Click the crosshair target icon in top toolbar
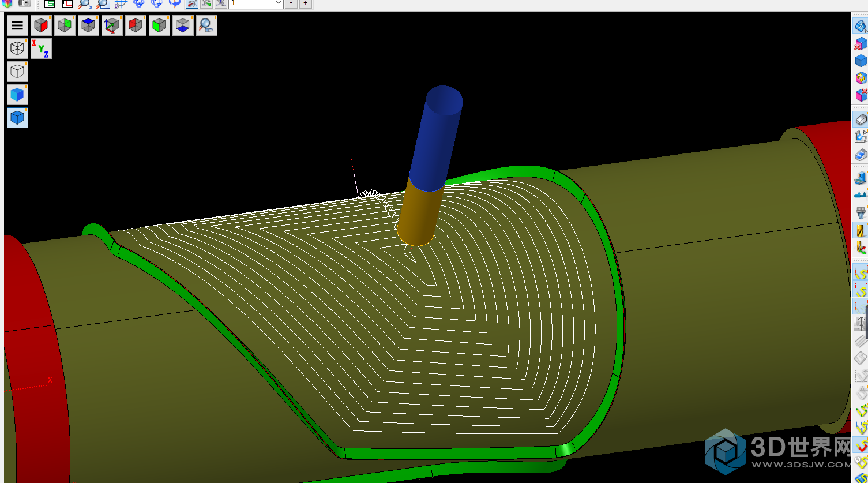 (x=121, y=3)
